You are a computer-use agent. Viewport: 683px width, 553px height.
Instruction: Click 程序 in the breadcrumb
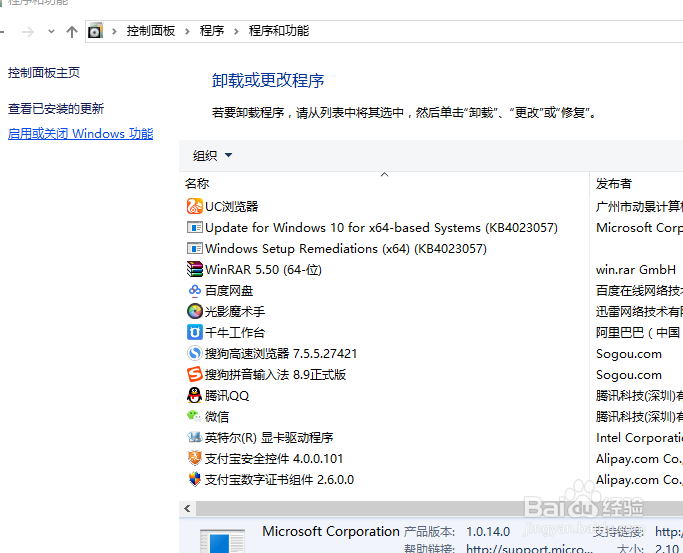(x=212, y=31)
